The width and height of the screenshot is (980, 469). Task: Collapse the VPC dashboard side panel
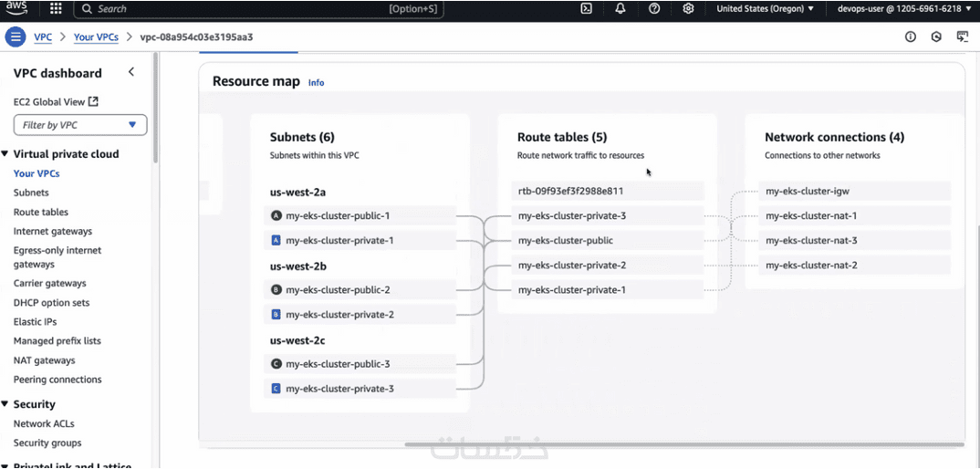click(131, 72)
